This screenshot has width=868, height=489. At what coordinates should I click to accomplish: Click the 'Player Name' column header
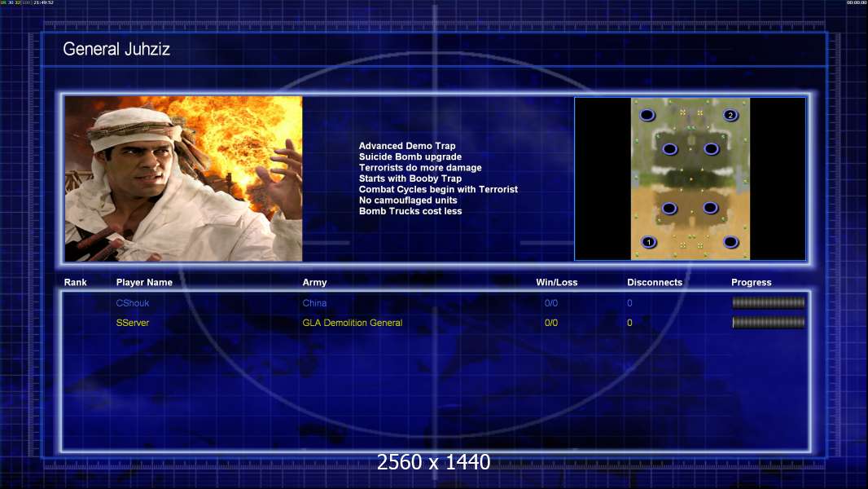[x=144, y=283]
